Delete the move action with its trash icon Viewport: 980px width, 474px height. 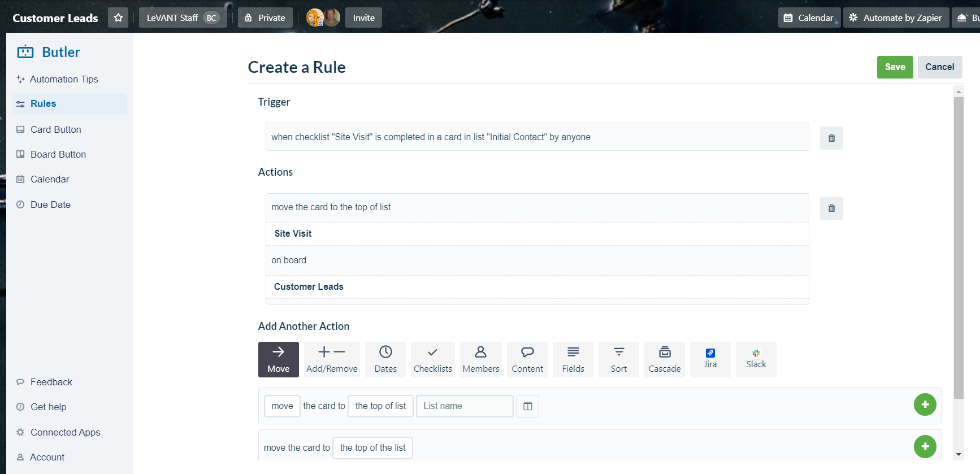[x=831, y=208]
